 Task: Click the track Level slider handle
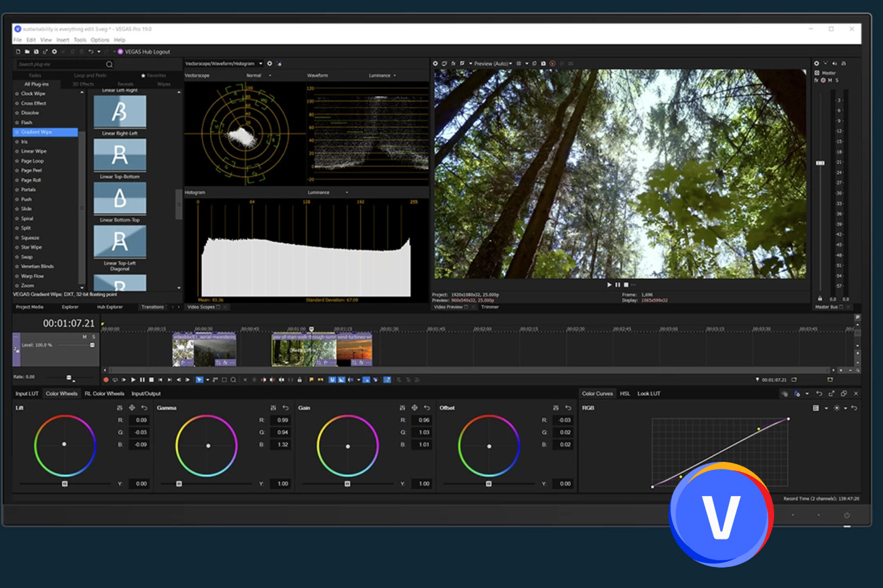(92, 345)
